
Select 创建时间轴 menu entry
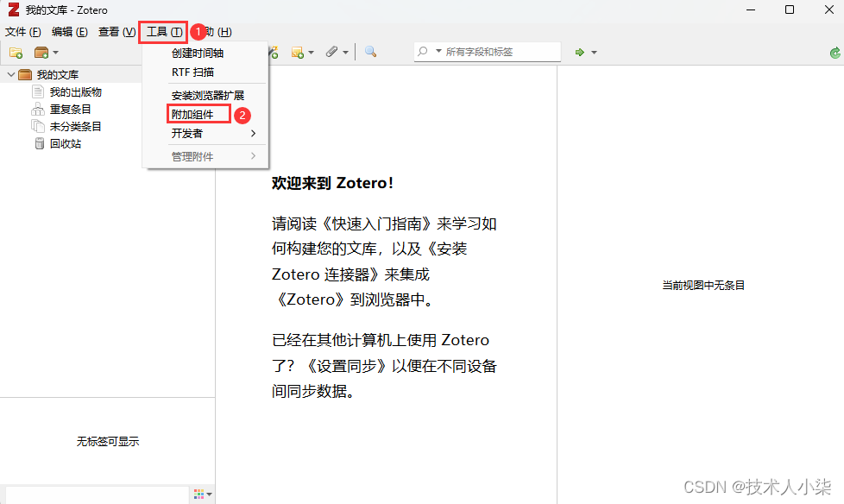(x=205, y=53)
